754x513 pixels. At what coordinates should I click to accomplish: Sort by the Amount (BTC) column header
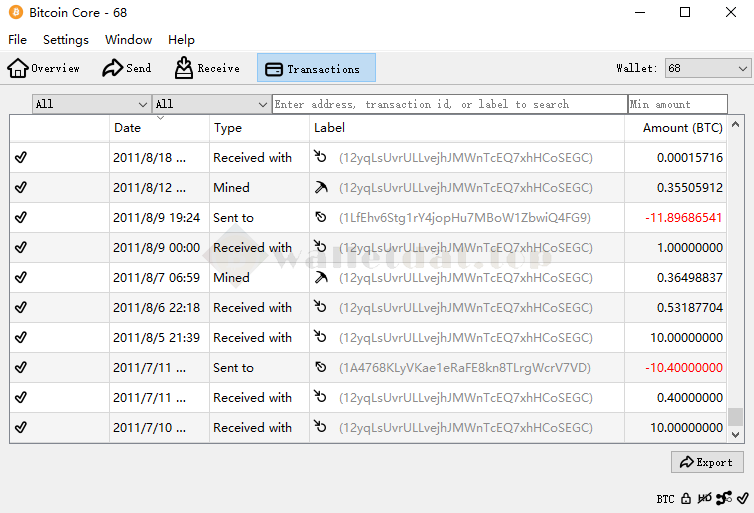(682, 128)
